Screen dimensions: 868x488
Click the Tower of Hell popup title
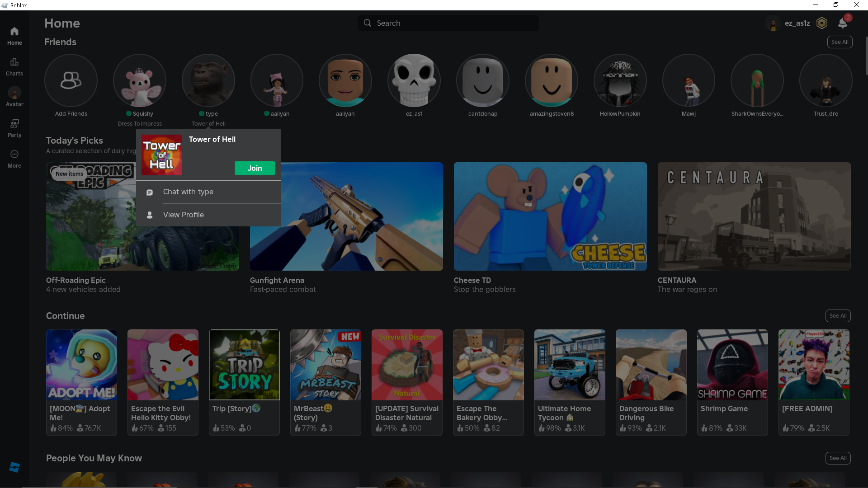212,140
